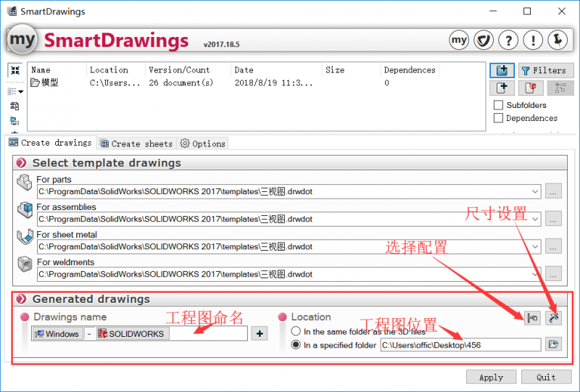Click the Apply button

[x=491, y=378]
